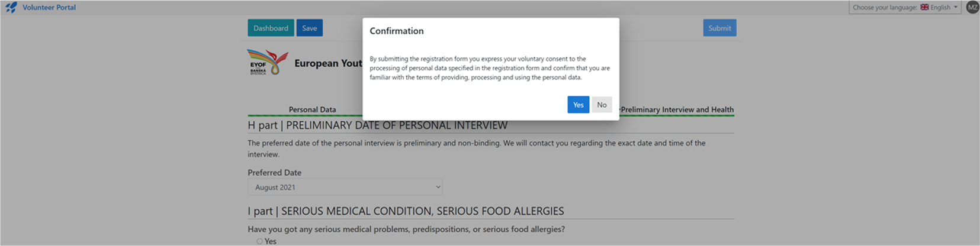Screen dimensions: 980x246
Task: Click the EYOF Banská Bystrica logo
Action: tap(267, 62)
